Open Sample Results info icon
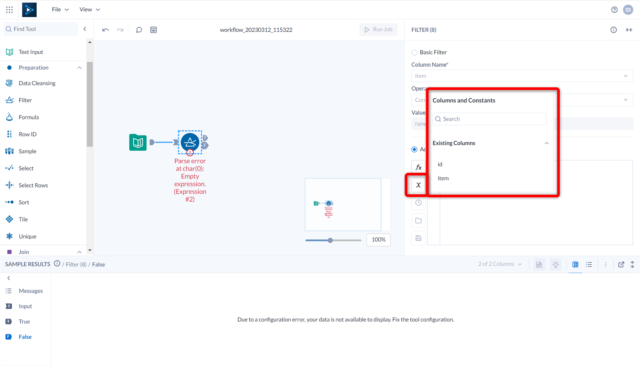Screen dimensions: 640x366 point(57,264)
